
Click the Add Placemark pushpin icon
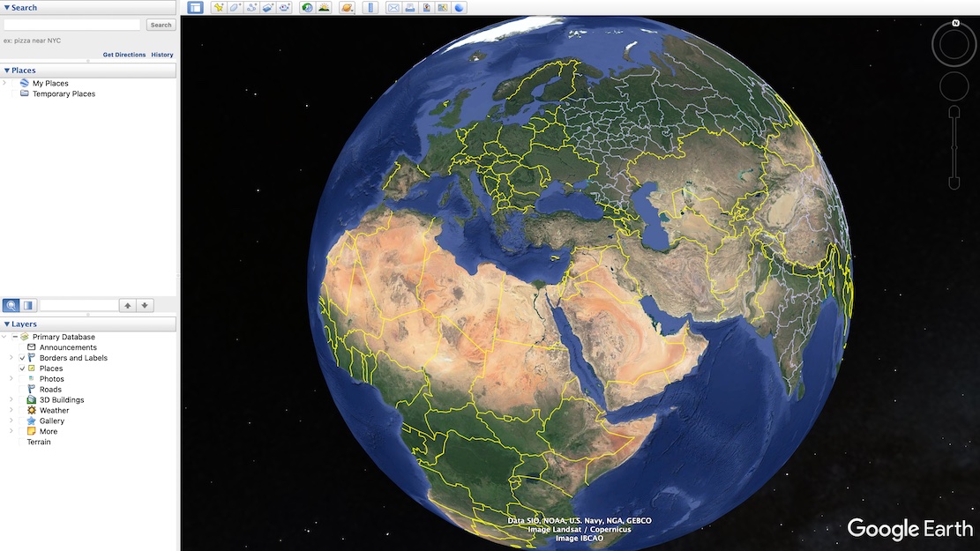pos(218,8)
